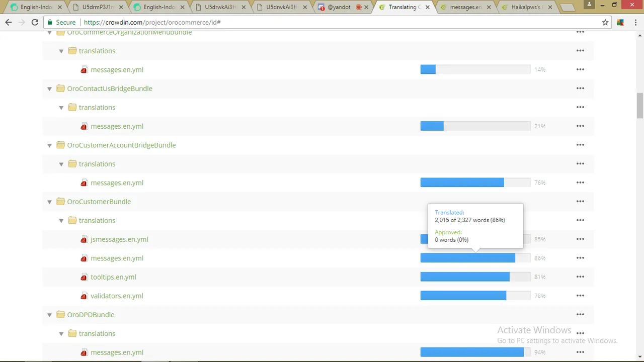Screen dimensions: 644x362
Task: Open jsmessages.en.yml file link
Action: pos(119,239)
